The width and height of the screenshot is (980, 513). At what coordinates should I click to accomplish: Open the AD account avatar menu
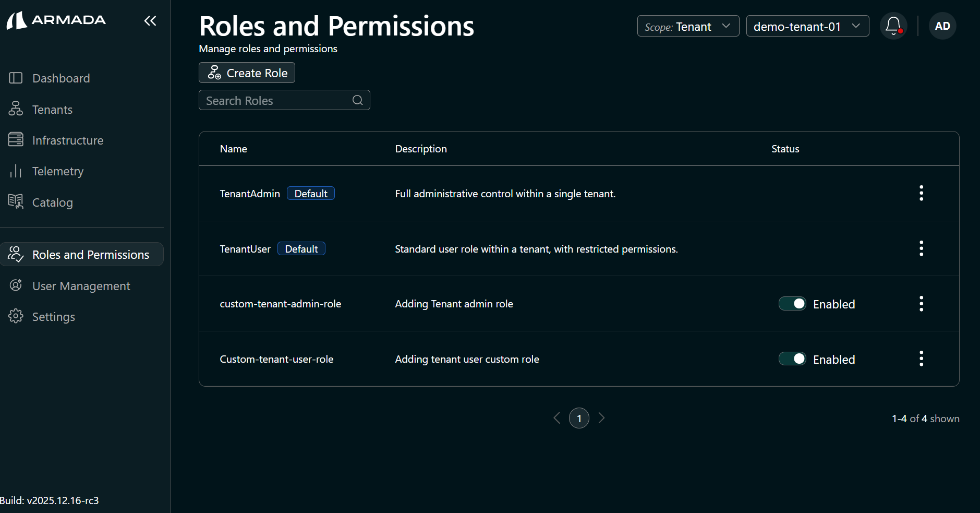click(x=942, y=26)
